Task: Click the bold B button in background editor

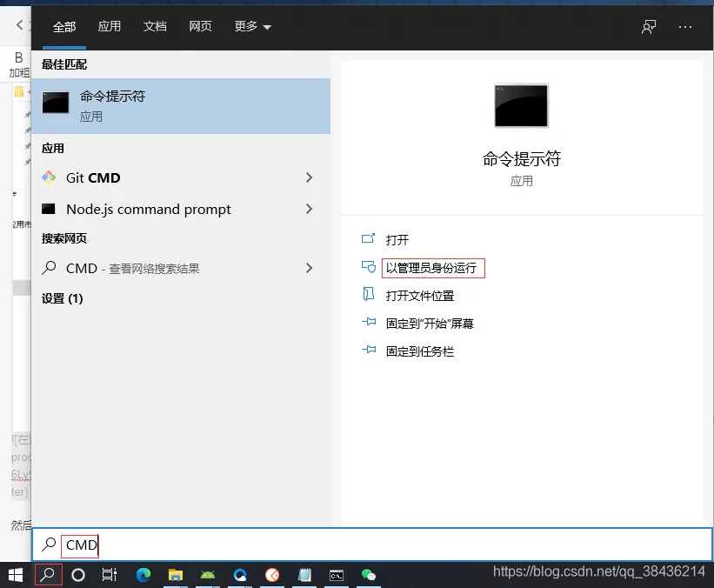Action: tap(18, 58)
